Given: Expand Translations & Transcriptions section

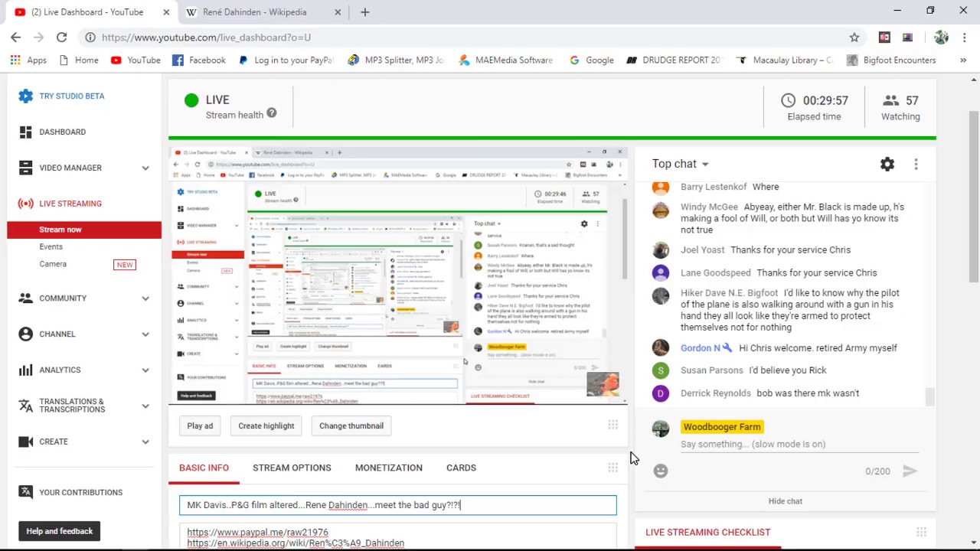Looking at the screenshot, I should click(x=145, y=405).
